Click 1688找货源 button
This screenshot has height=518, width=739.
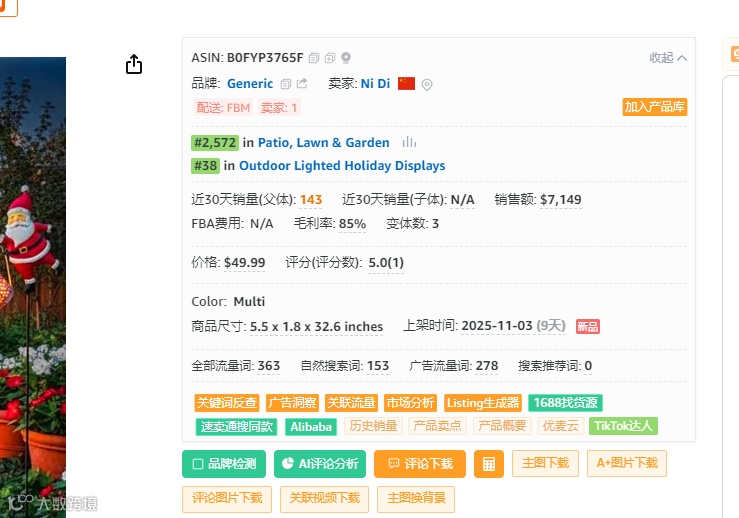point(566,403)
